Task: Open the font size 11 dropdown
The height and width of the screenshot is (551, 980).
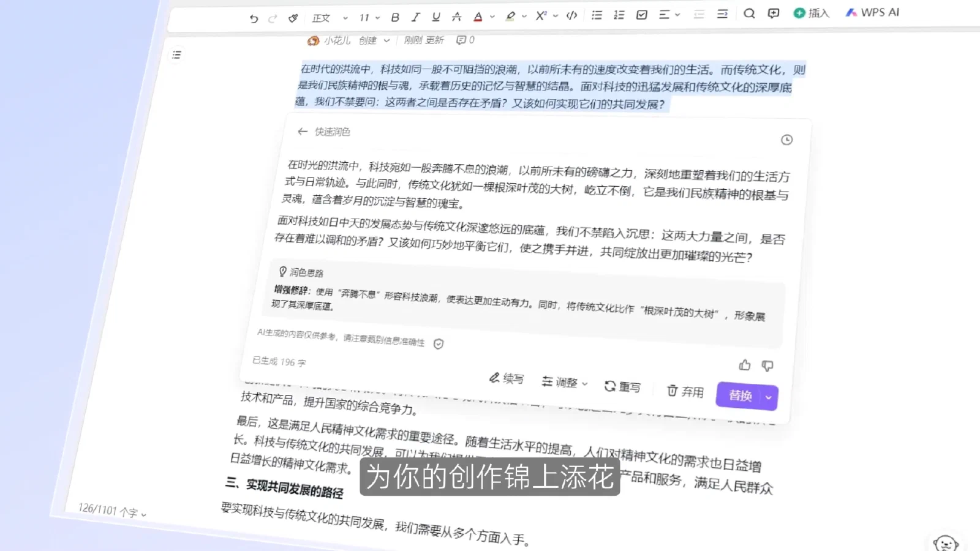Action: (x=369, y=18)
